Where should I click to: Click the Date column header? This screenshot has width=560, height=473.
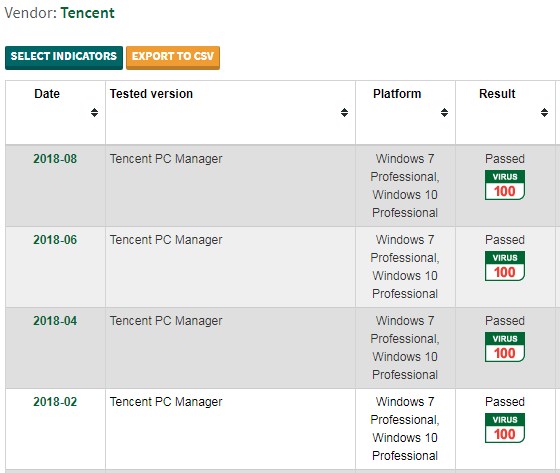[x=47, y=94]
